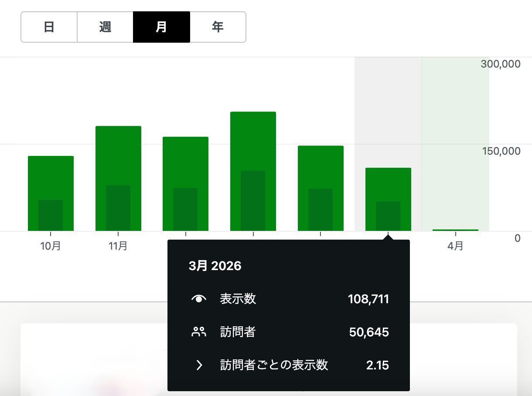532x396 pixels.
Task: Click the 108,711 views value in tooltip
Action: (368, 299)
